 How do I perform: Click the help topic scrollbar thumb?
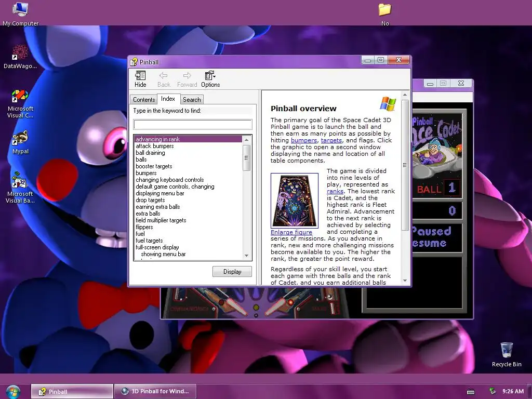[405, 165]
